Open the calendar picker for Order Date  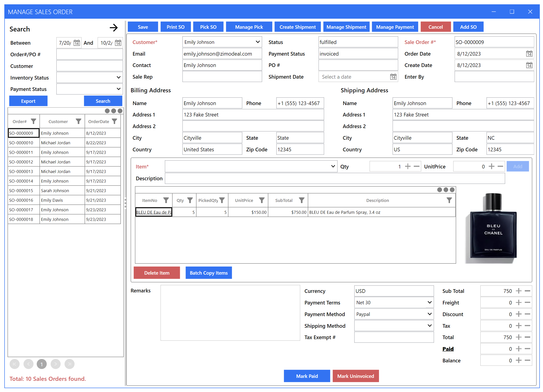tap(530, 54)
